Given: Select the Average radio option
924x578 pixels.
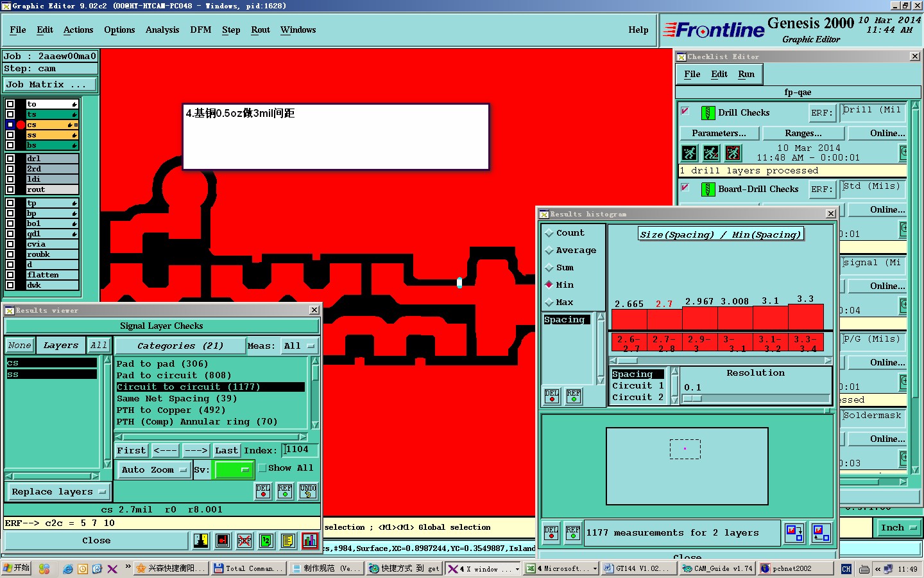Looking at the screenshot, I should click(x=549, y=250).
